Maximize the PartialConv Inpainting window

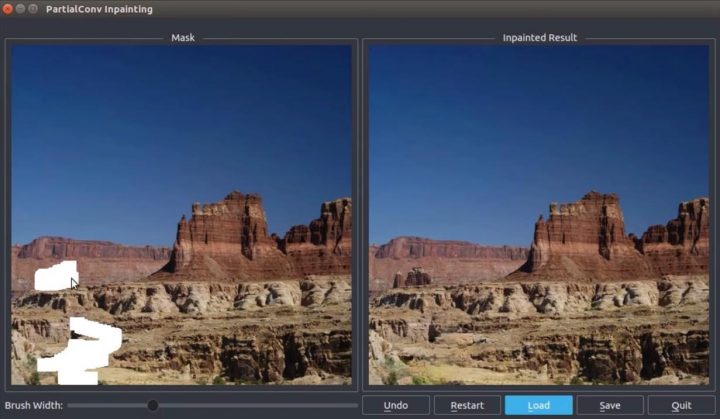tap(33, 9)
